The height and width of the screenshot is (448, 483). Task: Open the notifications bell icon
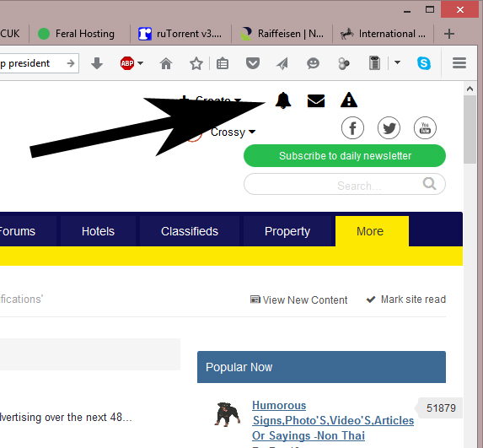[x=282, y=100]
